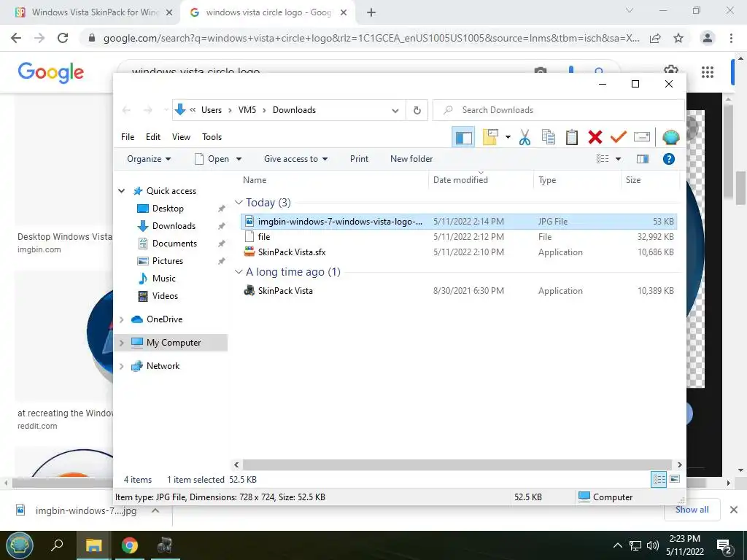The width and height of the screenshot is (747, 560).
Task: Select Desktop in Quick access
Action: [x=168, y=209]
